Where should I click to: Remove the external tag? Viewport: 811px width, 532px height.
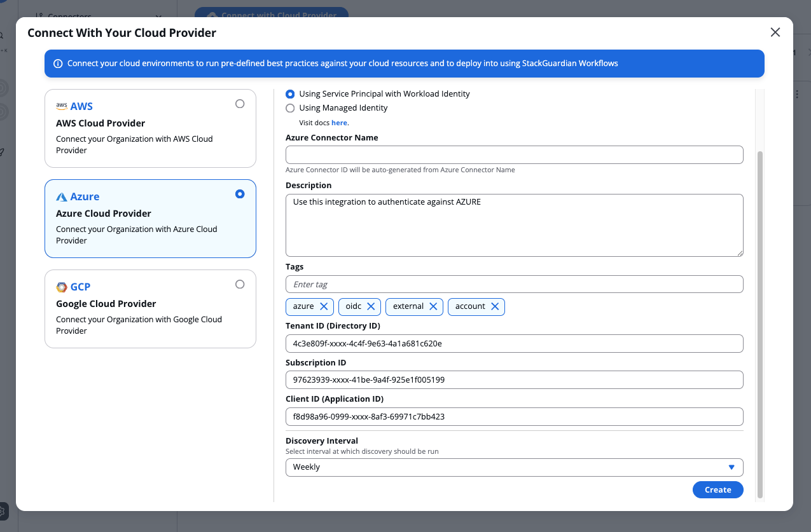pos(433,306)
